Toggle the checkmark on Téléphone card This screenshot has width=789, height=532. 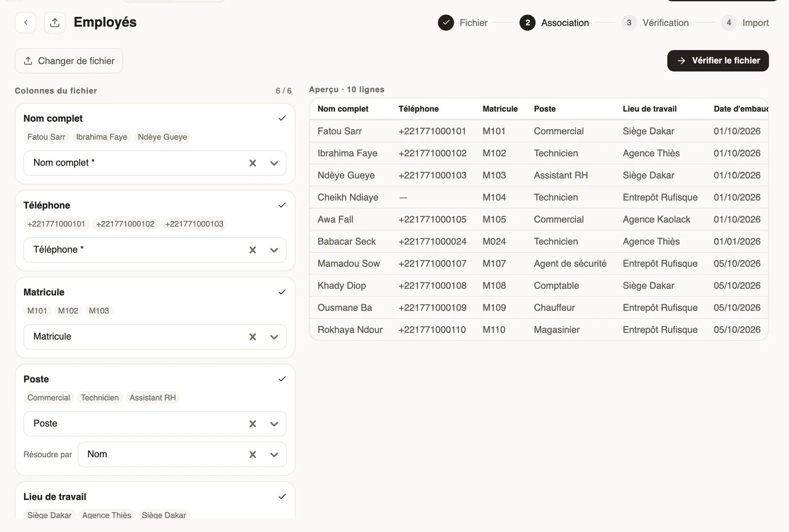282,205
